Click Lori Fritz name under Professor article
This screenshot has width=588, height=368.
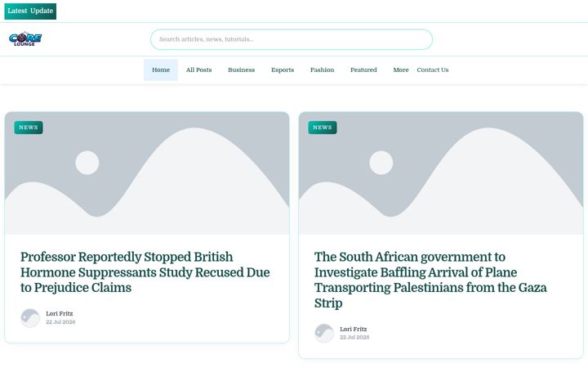click(60, 313)
